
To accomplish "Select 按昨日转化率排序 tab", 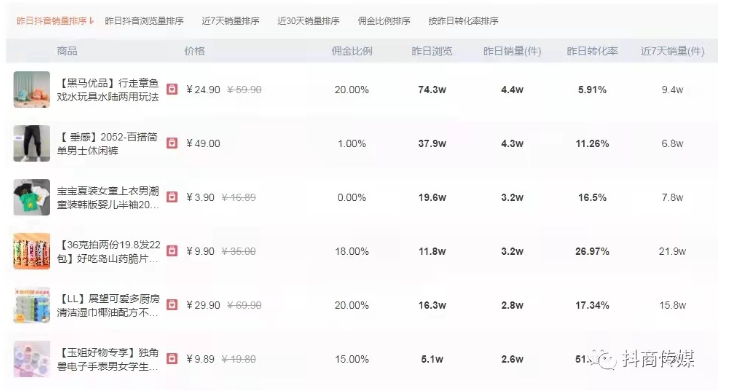I will coord(463,21).
